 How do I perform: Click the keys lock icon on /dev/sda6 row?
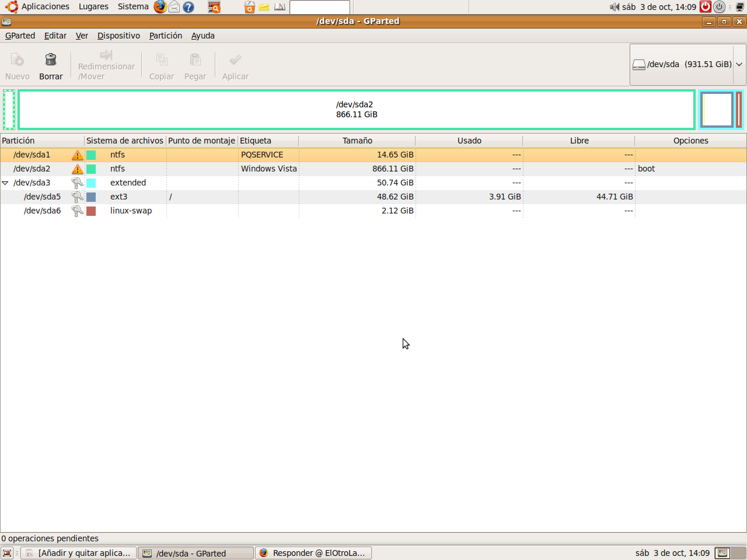[78, 211]
